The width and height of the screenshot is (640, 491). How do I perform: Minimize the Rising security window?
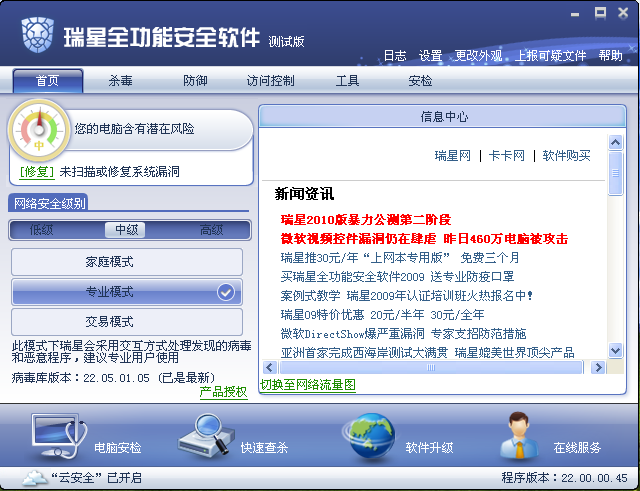575,14
